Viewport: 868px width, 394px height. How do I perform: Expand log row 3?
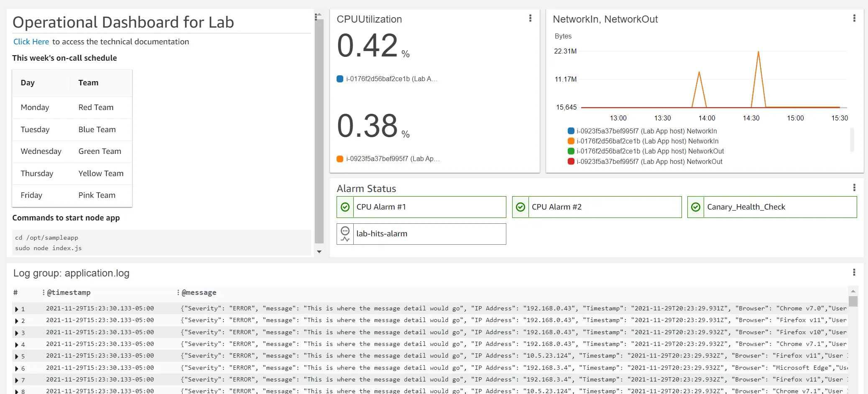(16, 333)
